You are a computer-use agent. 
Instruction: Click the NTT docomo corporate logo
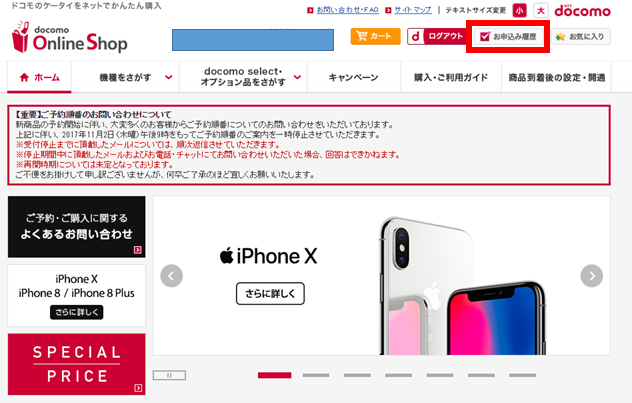pos(582,10)
